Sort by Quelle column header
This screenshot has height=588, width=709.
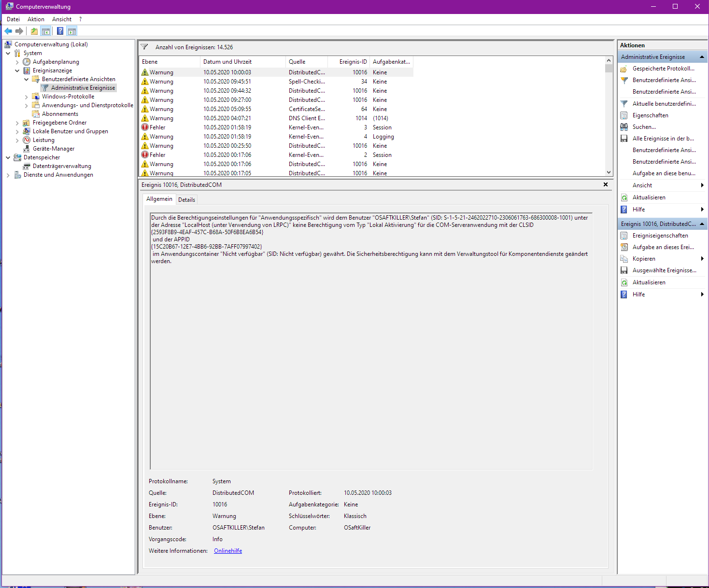click(307, 62)
